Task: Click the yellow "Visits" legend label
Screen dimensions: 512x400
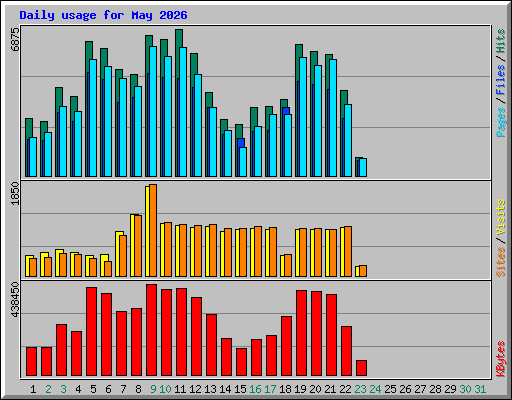Action: 500,218
